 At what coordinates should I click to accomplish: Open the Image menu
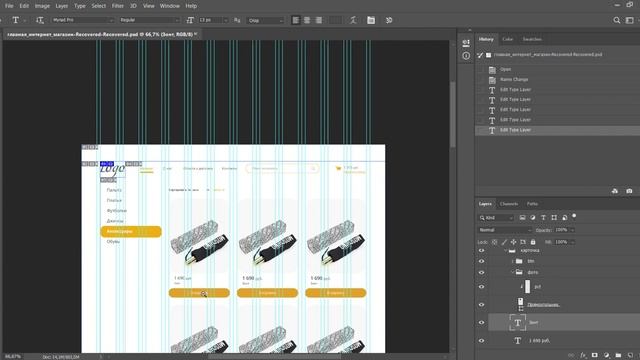coord(42,6)
